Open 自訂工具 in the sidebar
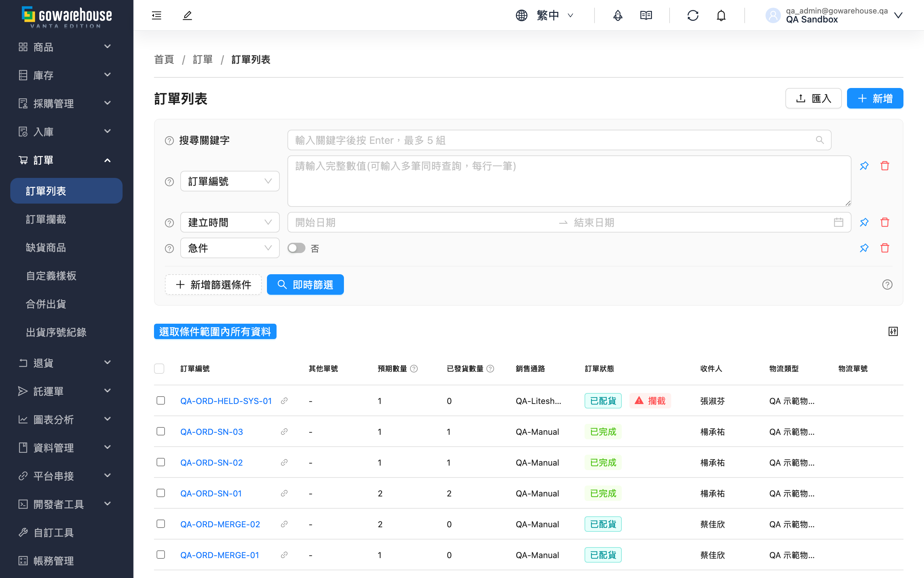Image resolution: width=924 pixels, height=578 pixels. point(66,532)
